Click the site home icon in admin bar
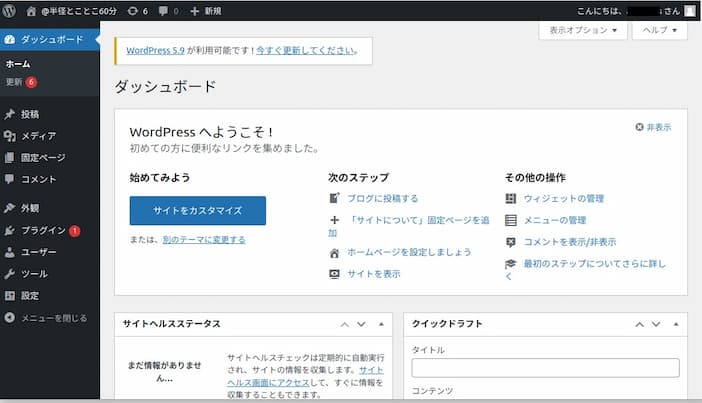 click(31, 11)
